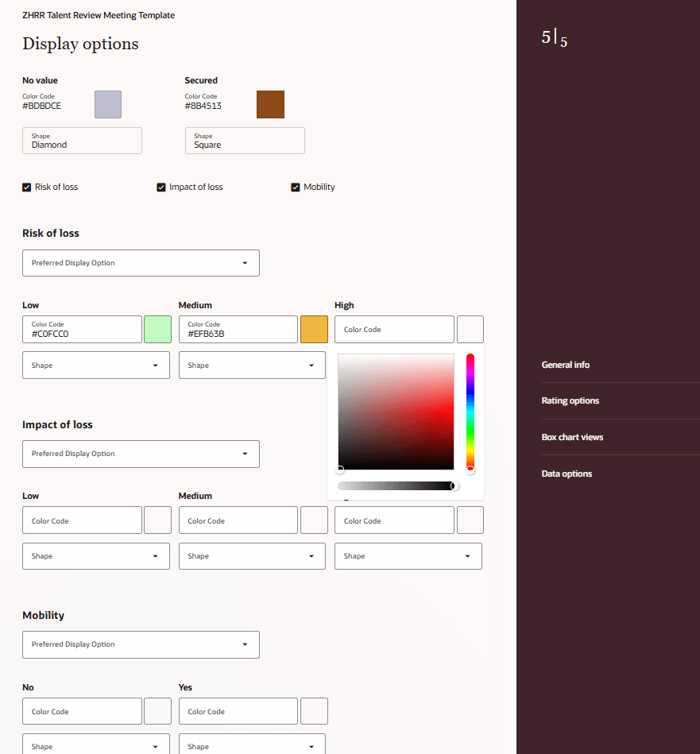The height and width of the screenshot is (754, 700).
Task: Open Preferred Display Option dropdown under Impact of loss
Action: 141,454
